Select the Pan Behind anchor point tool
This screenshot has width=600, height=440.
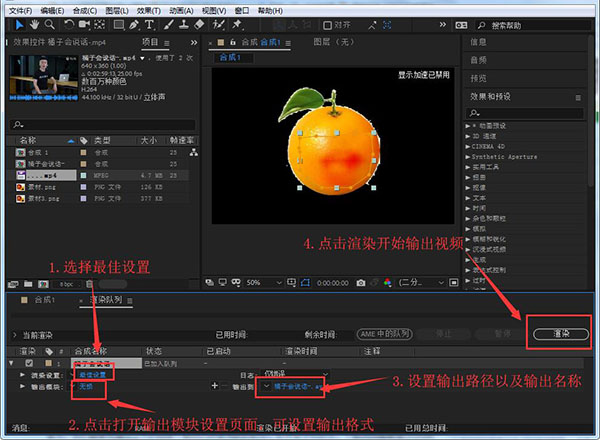point(99,25)
